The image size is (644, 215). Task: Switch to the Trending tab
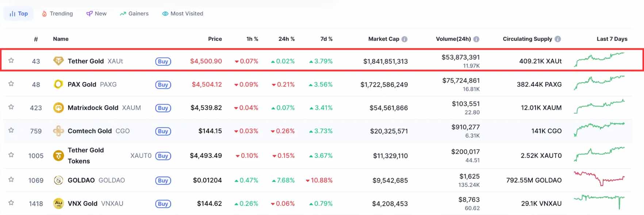tap(57, 14)
